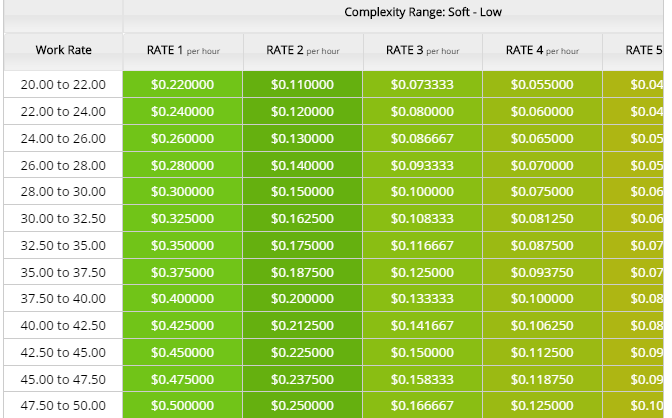Click the $0.070000 cell
672x418 pixels.
[x=543, y=165]
